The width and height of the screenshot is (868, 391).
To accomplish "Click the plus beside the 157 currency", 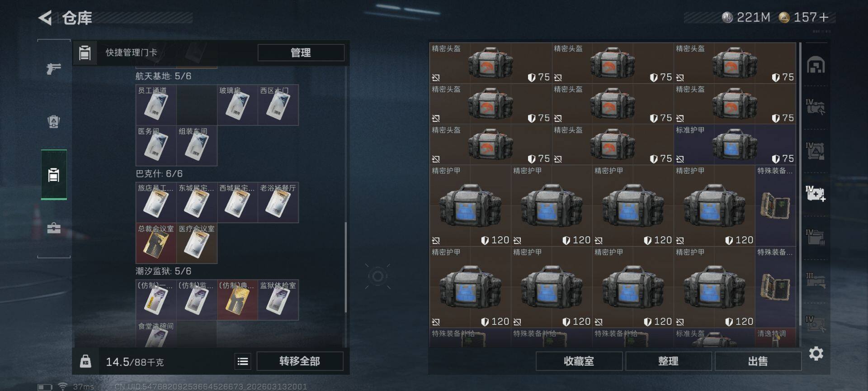I will tap(824, 17).
